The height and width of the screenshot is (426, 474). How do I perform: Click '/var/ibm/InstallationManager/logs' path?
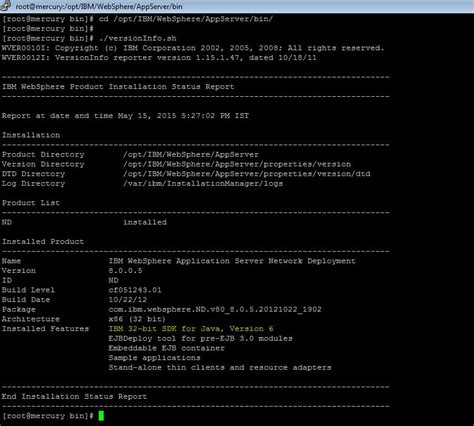coord(203,183)
